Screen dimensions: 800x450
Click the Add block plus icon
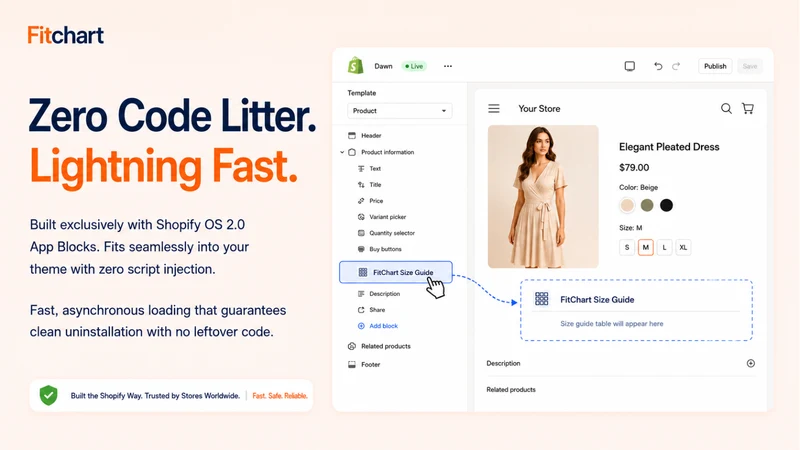(x=361, y=326)
